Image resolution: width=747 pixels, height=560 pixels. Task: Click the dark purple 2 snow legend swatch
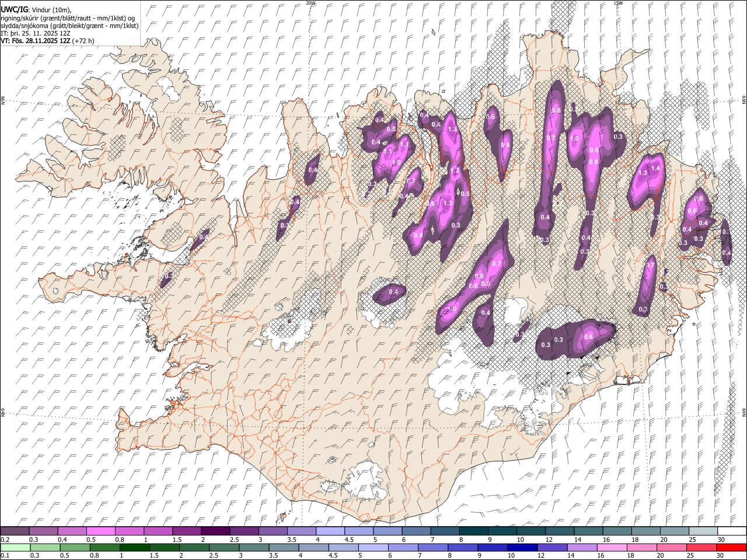pos(215,531)
